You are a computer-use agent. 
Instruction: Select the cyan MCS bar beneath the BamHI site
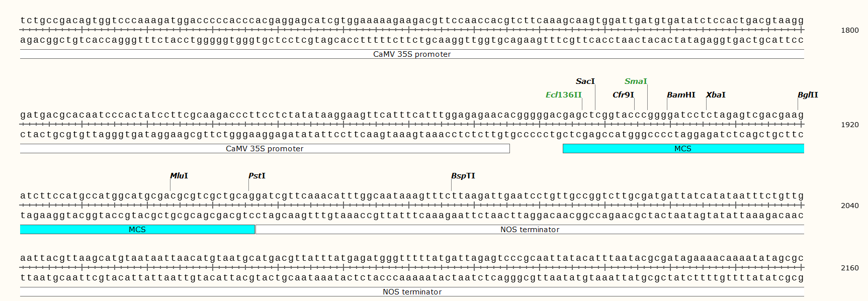point(682,149)
